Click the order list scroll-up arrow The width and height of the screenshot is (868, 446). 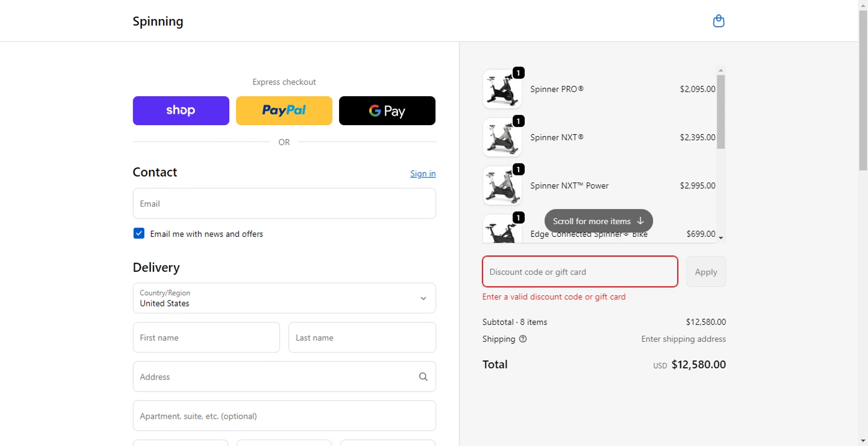point(721,71)
